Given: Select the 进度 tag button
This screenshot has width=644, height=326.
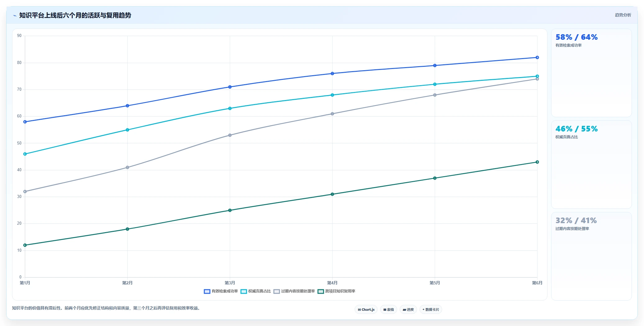Looking at the screenshot, I should tap(408, 310).
